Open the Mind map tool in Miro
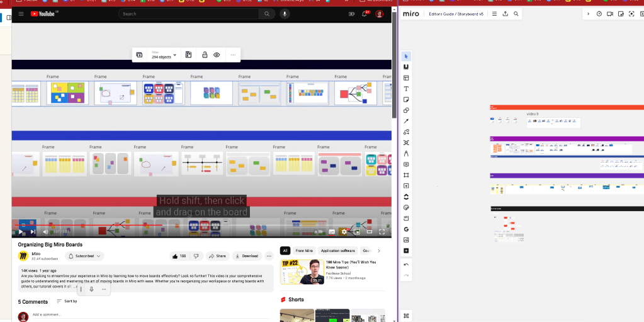644x322 pixels. (406, 142)
